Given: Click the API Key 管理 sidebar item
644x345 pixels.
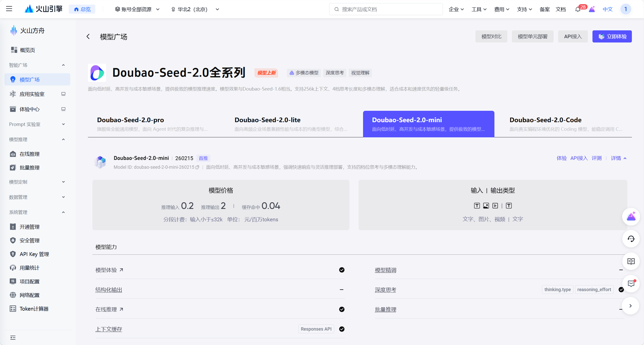Looking at the screenshot, I should 34,254.
